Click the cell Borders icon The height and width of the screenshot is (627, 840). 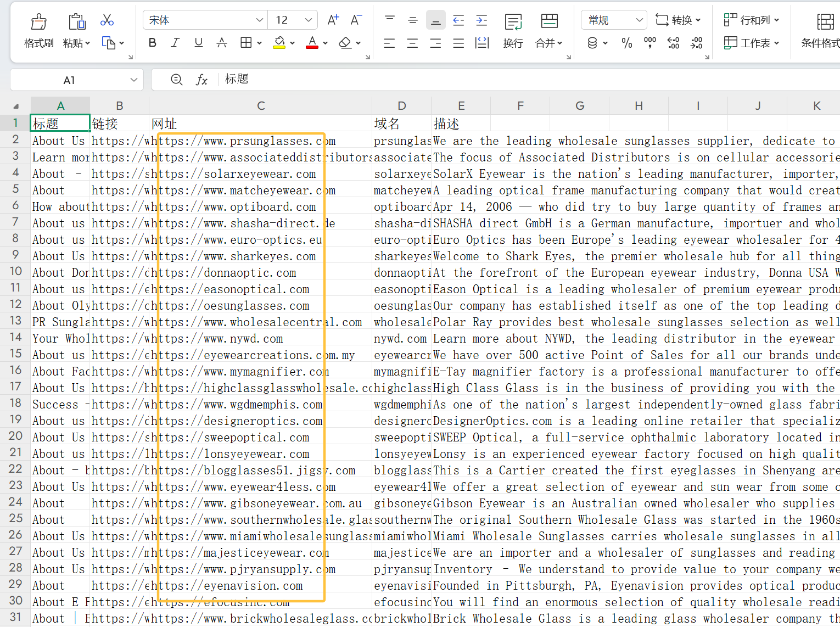point(246,43)
